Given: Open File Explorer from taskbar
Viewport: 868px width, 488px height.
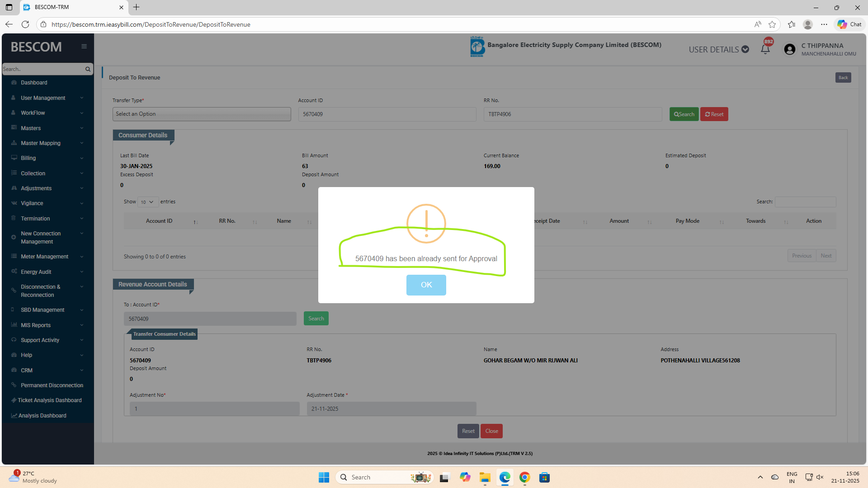Looking at the screenshot, I should point(485,477).
